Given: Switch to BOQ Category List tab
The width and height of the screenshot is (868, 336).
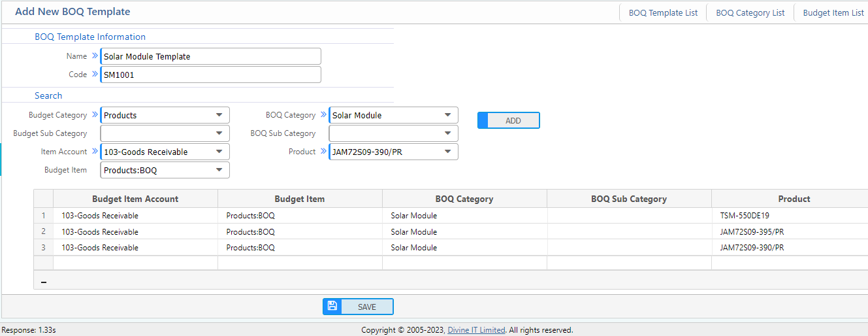Looking at the screenshot, I should 750,12.
